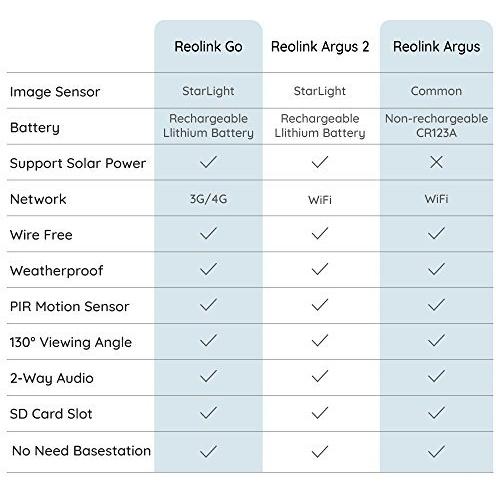
Task: Click Reolink Argus Weatherproof checkmark
Action: click(x=436, y=269)
